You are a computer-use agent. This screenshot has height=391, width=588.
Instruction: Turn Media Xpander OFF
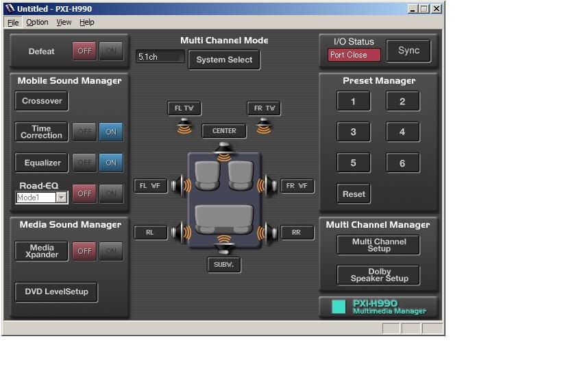[x=84, y=251]
